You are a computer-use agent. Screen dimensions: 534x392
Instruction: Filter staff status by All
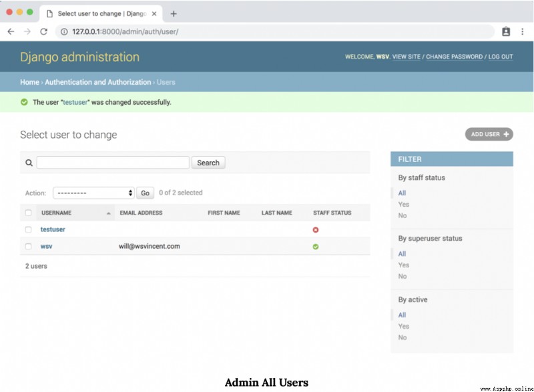tap(402, 193)
